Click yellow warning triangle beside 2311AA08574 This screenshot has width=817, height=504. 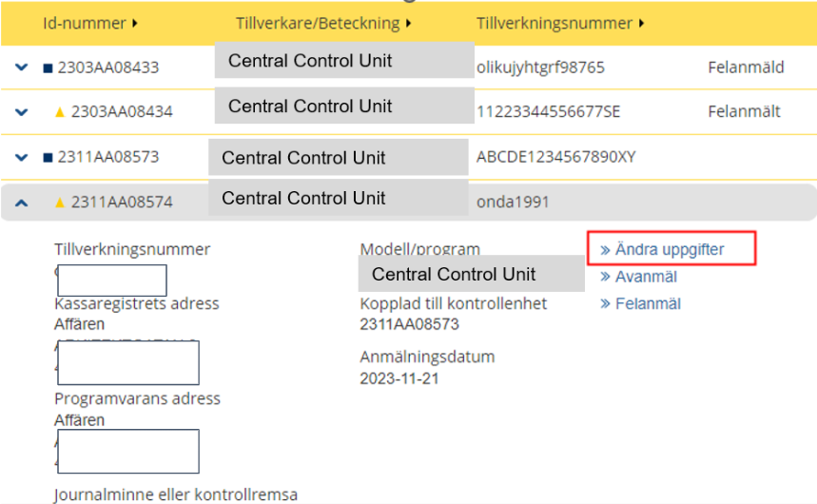coord(60,202)
